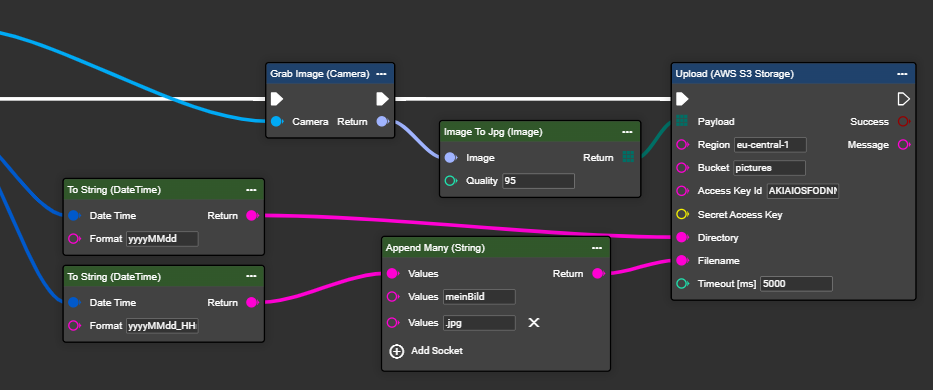Open the Append Many (String) node menu

click(597, 248)
